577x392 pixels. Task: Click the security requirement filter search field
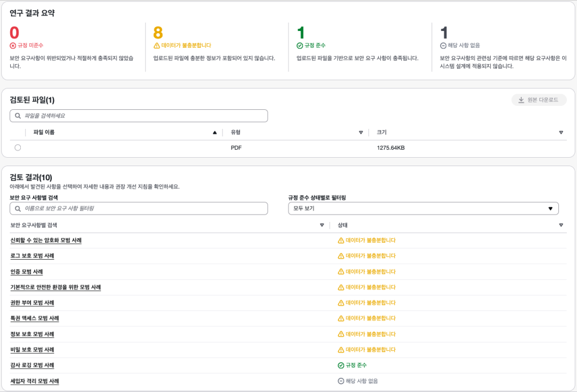144,208
